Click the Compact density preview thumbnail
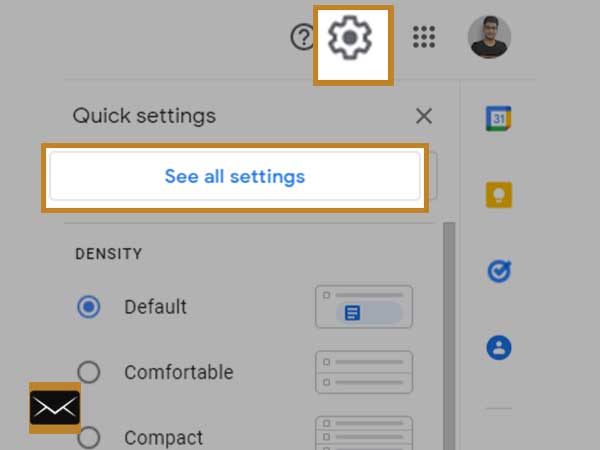600x450 pixels. [364, 433]
